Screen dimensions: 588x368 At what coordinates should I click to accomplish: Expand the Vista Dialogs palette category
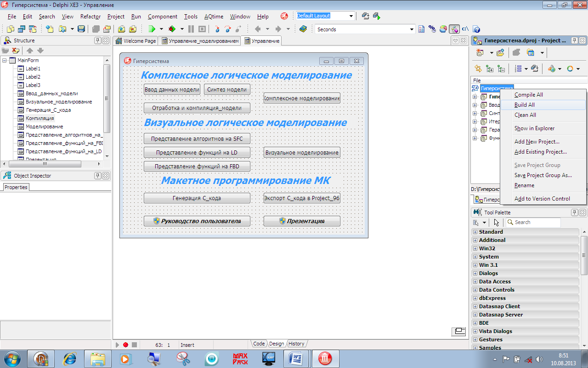(475, 331)
